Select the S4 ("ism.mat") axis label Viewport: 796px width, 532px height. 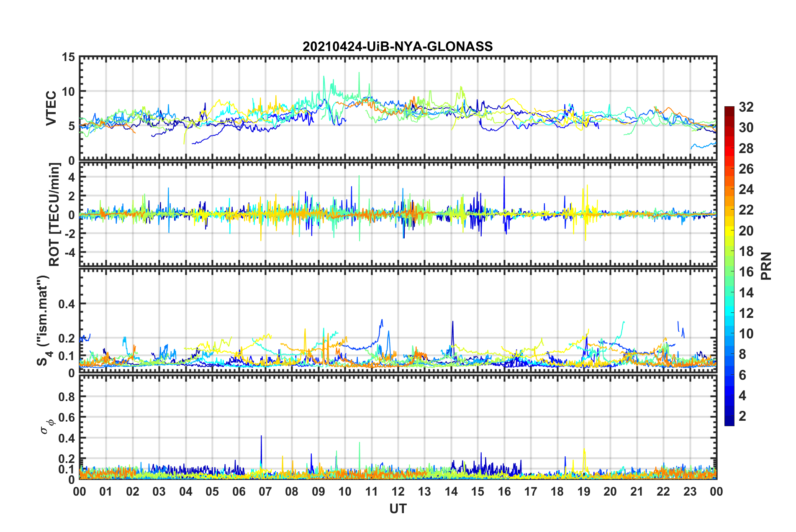[x=44, y=320]
